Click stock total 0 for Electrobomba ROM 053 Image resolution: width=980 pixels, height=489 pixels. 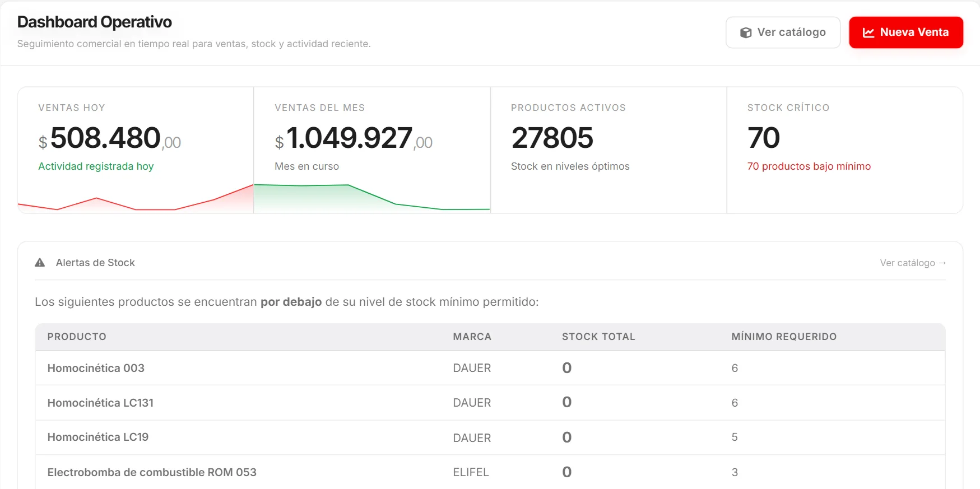567,472
